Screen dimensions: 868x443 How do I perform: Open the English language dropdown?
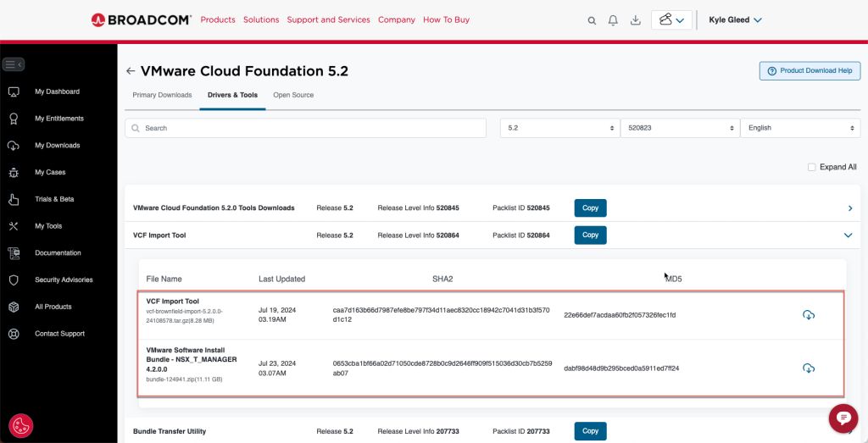(799, 128)
